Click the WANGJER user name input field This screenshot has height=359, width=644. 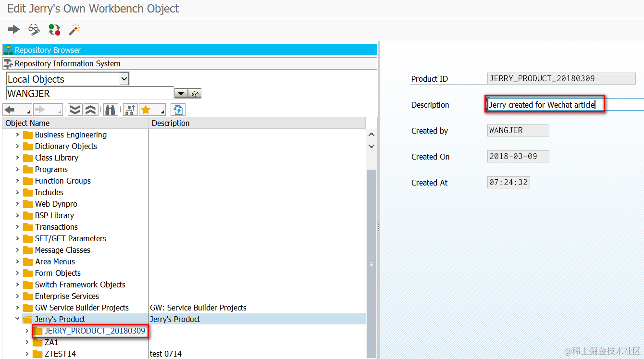pyautogui.click(x=90, y=94)
